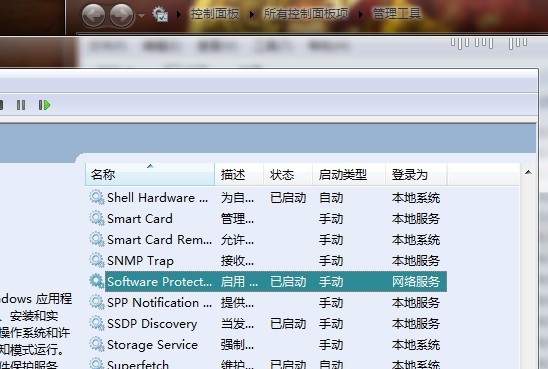
Task: Select the Software Protect... service name
Action: [x=159, y=282]
